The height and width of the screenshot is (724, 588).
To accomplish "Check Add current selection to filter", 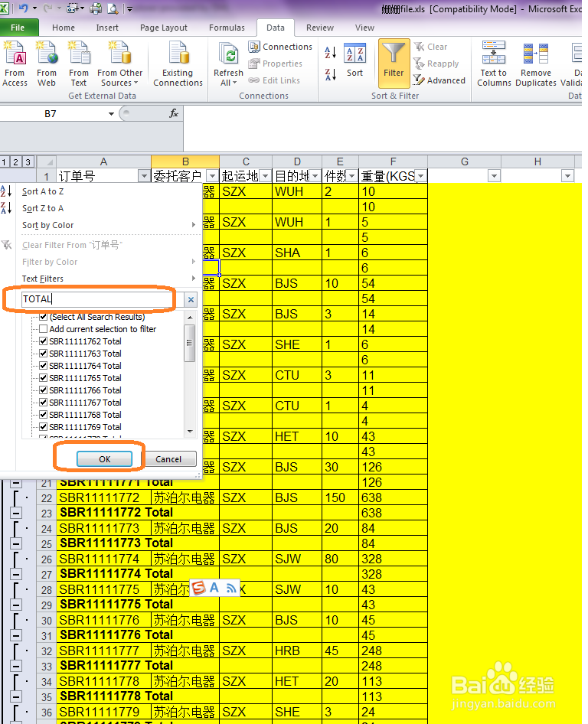I will (x=44, y=329).
